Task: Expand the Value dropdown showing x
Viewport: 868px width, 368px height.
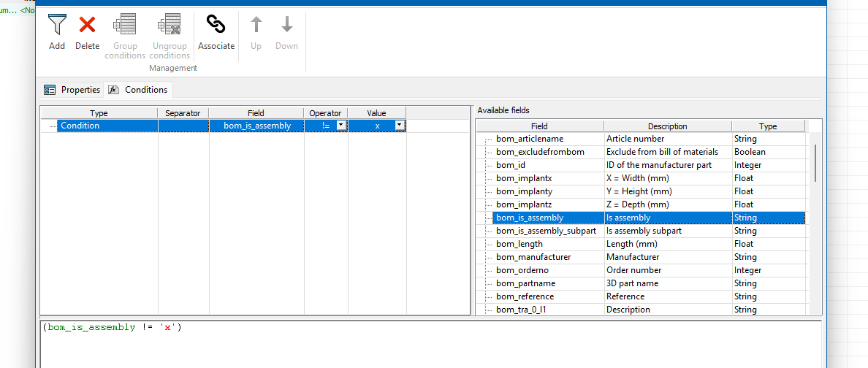Action: pos(399,126)
